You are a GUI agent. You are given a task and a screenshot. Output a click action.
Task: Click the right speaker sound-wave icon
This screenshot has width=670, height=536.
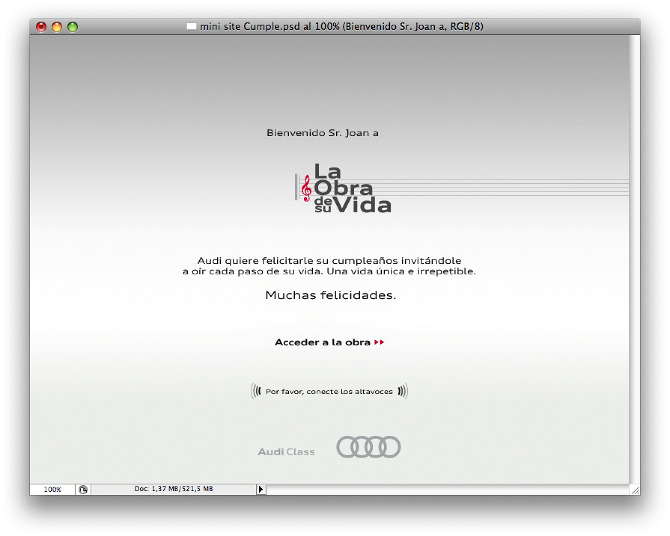[x=402, y=391]
